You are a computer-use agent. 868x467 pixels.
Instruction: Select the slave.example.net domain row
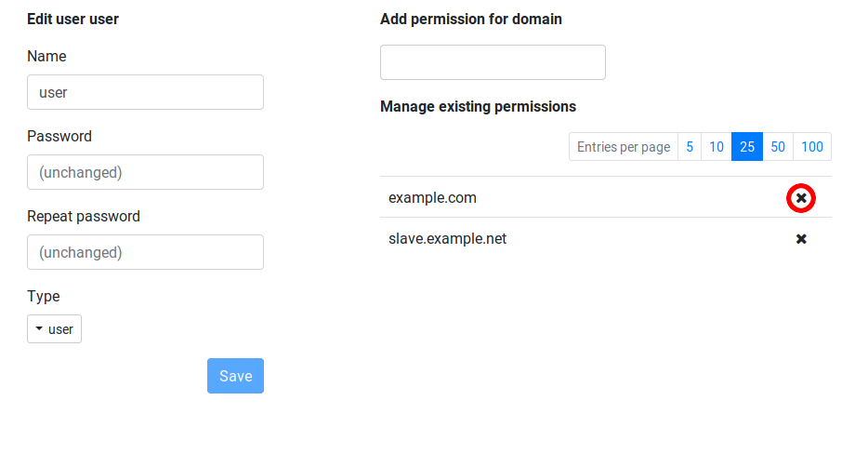pos(606,238)
